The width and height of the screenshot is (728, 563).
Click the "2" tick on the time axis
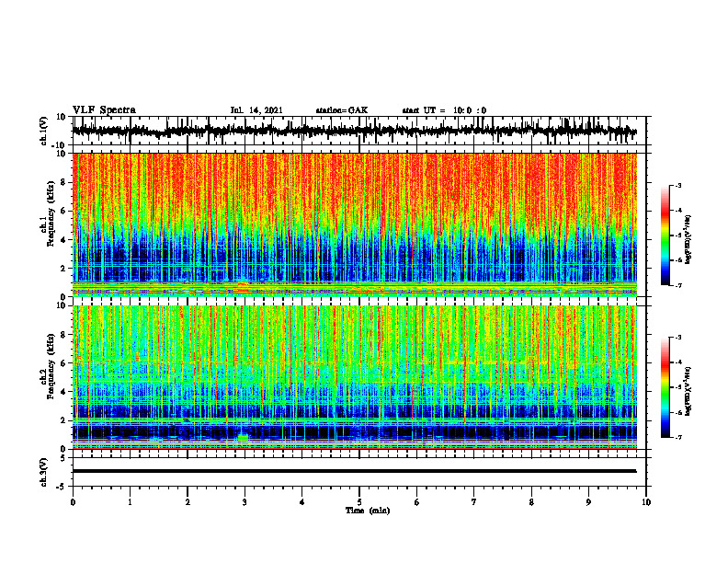pos(188,502)
